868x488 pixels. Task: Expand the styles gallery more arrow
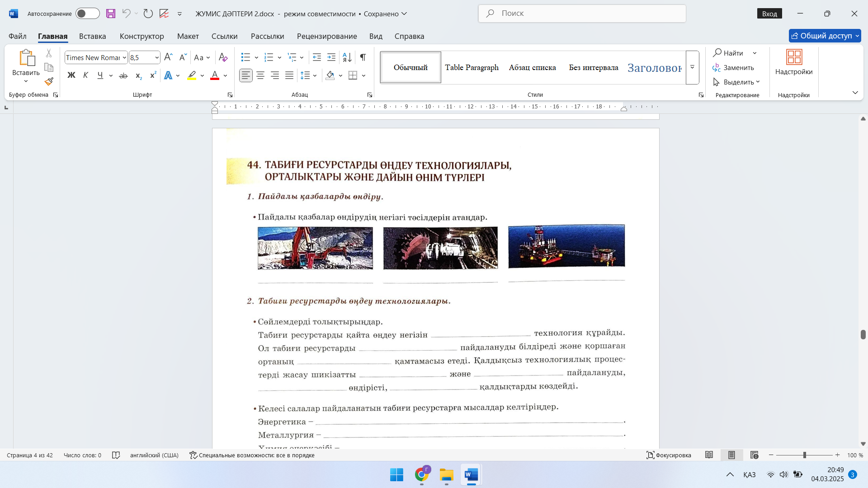pos(692,67)
